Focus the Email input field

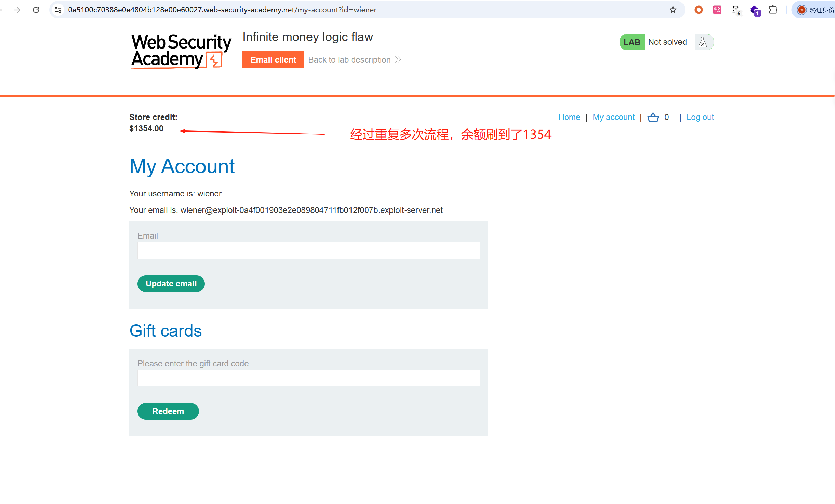308,250
